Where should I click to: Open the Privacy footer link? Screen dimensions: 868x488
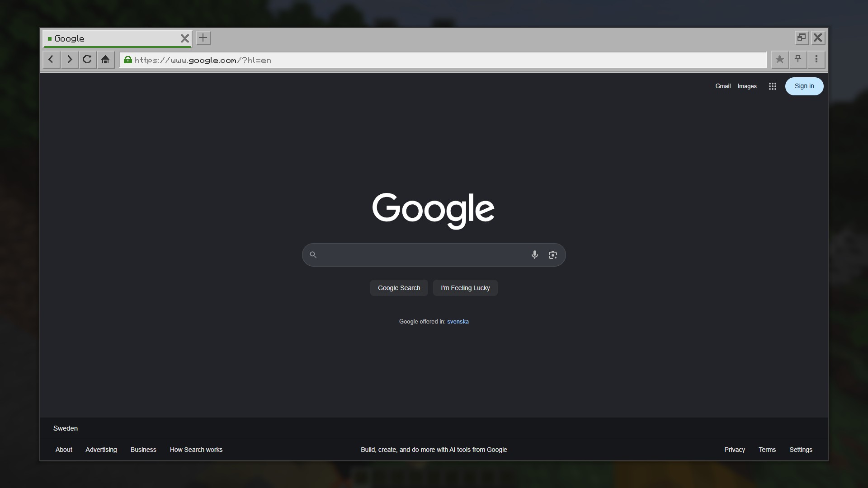coord(735,450)
